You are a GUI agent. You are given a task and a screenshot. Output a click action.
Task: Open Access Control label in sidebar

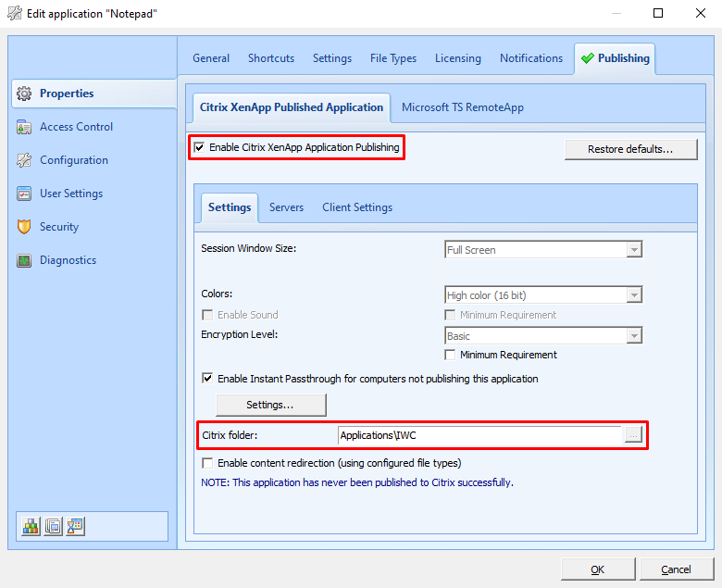[77, 127]
